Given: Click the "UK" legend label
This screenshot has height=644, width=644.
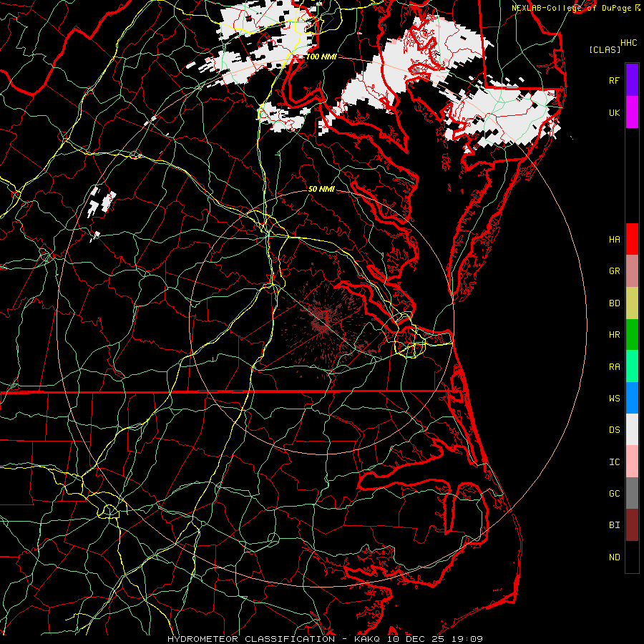Looking at the screenshot, I should coord(614,112).
